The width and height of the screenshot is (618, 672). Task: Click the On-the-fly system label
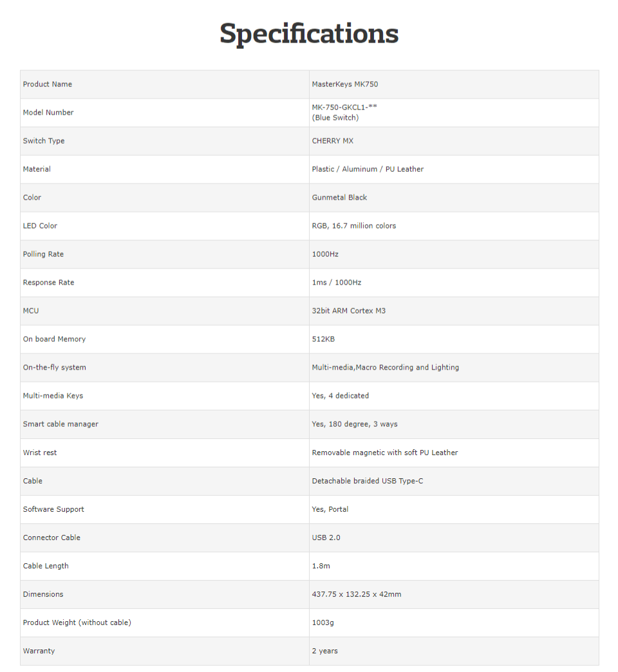(54, 368)
